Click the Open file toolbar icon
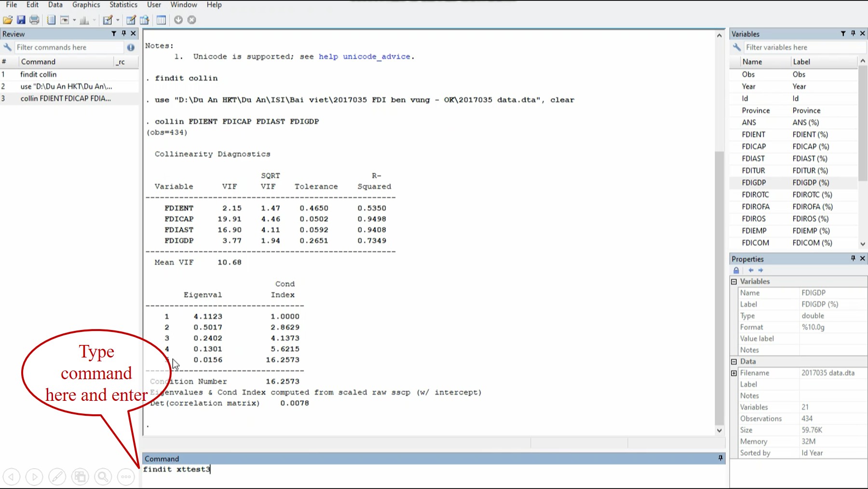868x489 pixels. click(8, 20)
